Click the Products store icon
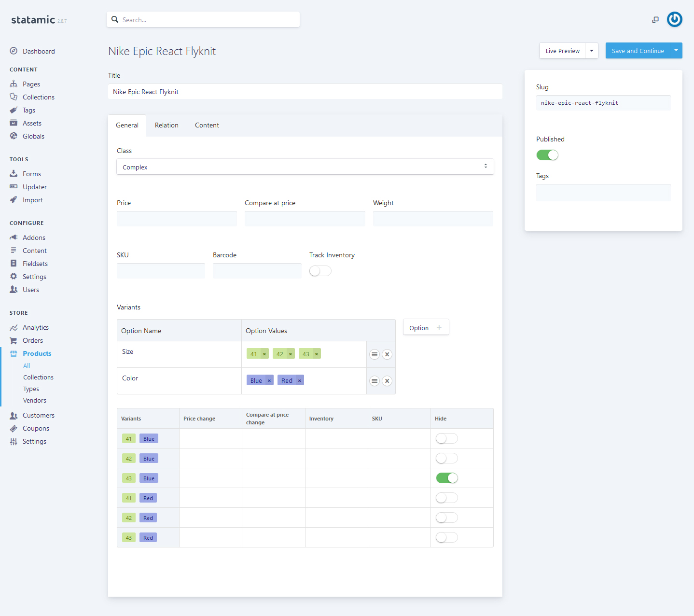This screenshot has height=616, width=694. tap(14, 353)
